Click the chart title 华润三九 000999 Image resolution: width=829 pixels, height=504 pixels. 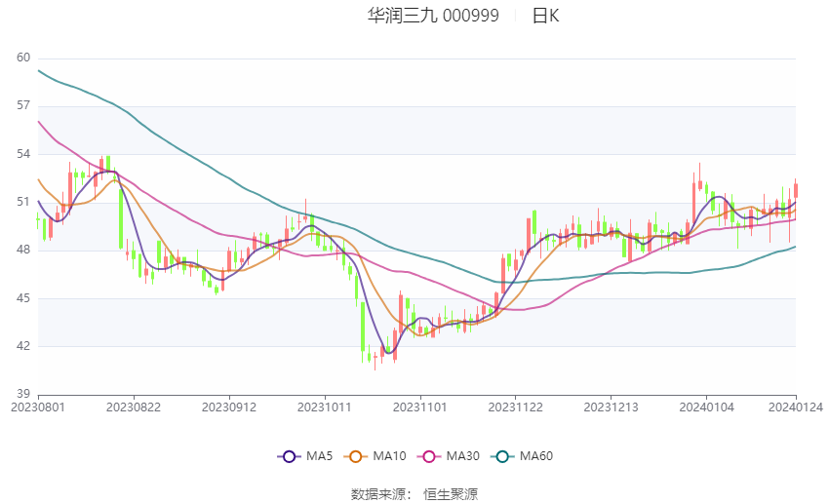tap(433, 16)
